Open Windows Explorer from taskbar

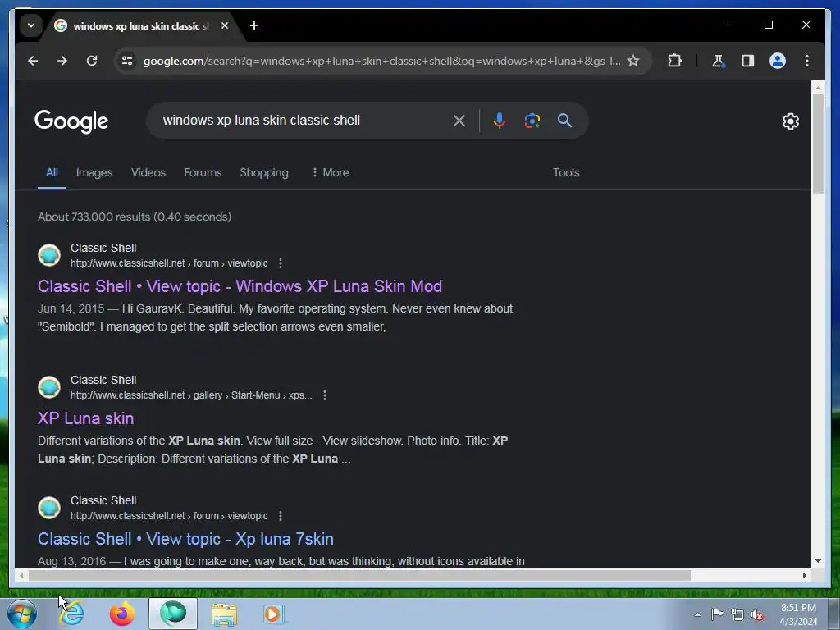pos(224,614)
